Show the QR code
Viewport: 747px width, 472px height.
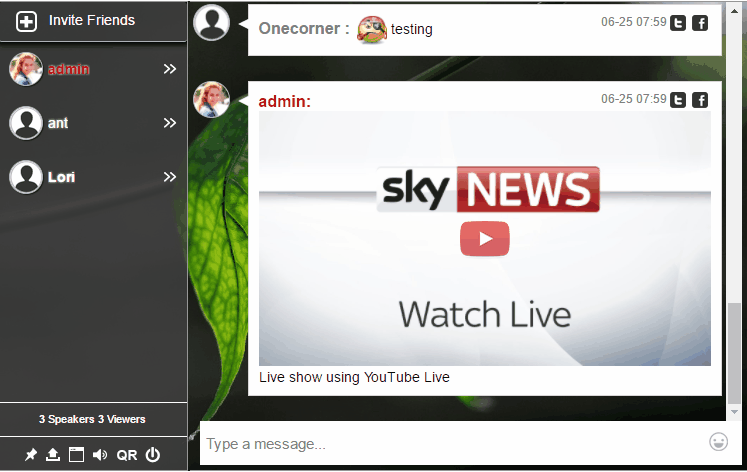pos(127,455)
